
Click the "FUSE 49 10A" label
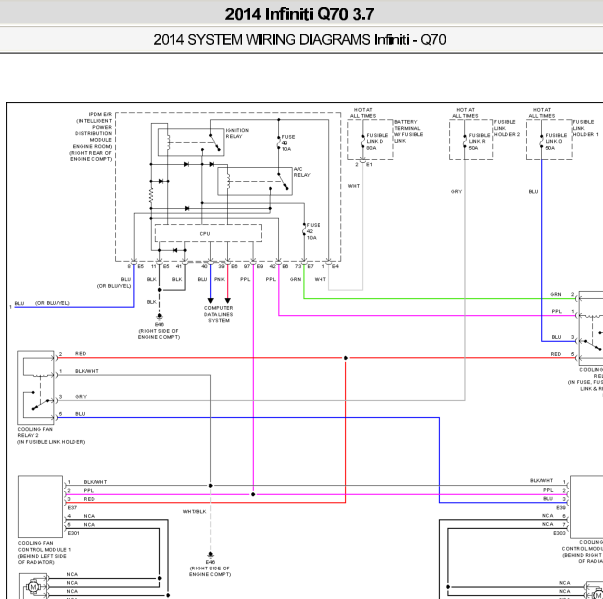[288, 143]
